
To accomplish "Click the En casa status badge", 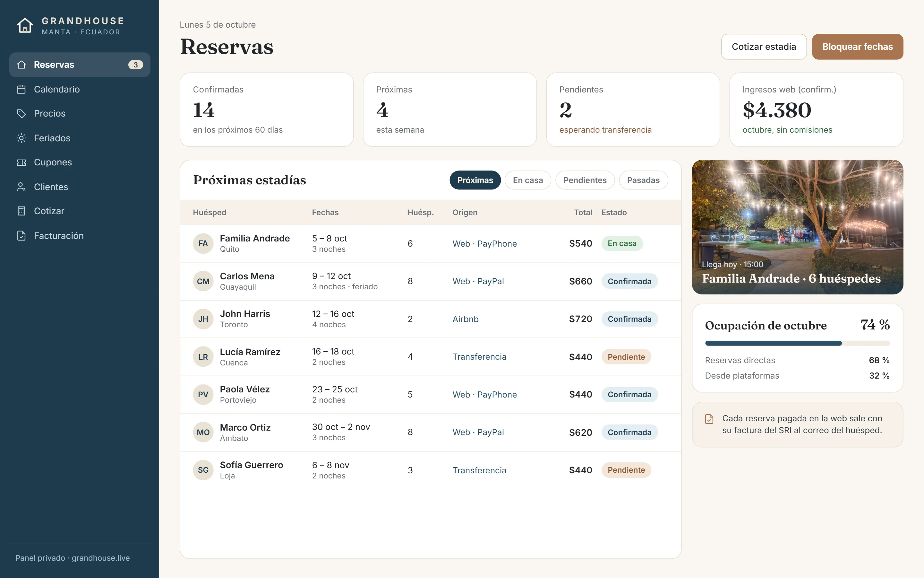I will pos(622,243).
